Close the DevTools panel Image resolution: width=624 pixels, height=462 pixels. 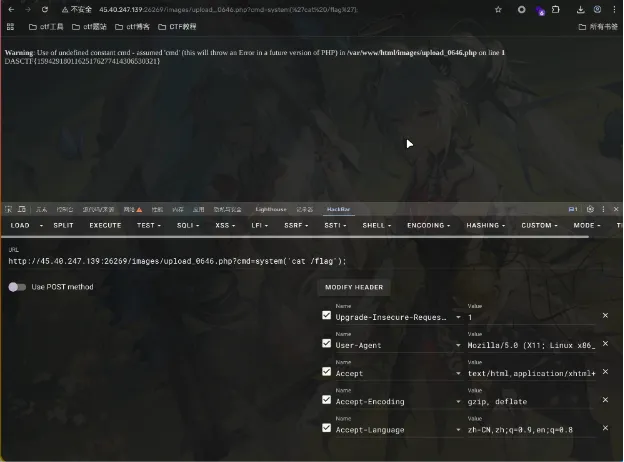616,209
